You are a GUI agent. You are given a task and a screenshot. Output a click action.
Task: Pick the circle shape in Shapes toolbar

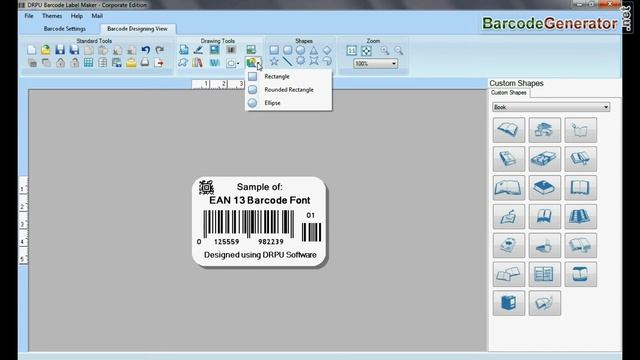click(x=300, y=50)
